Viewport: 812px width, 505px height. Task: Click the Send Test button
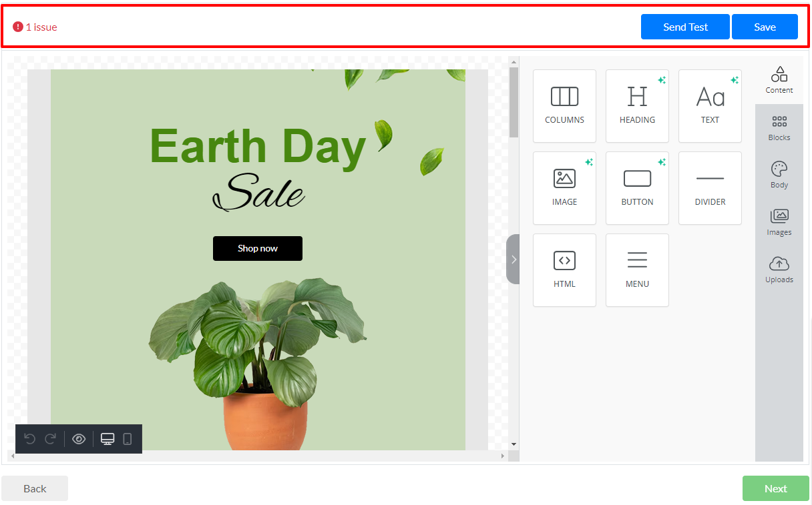[x=685, y=27]
